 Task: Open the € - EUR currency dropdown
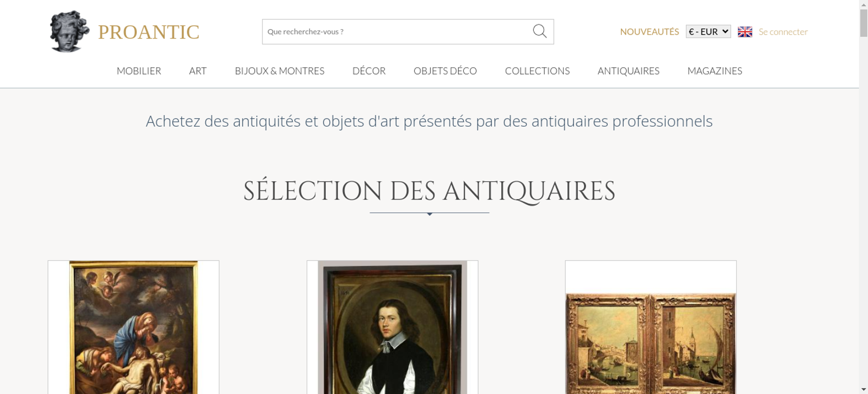pyautogui.click(x=708, y=32)
